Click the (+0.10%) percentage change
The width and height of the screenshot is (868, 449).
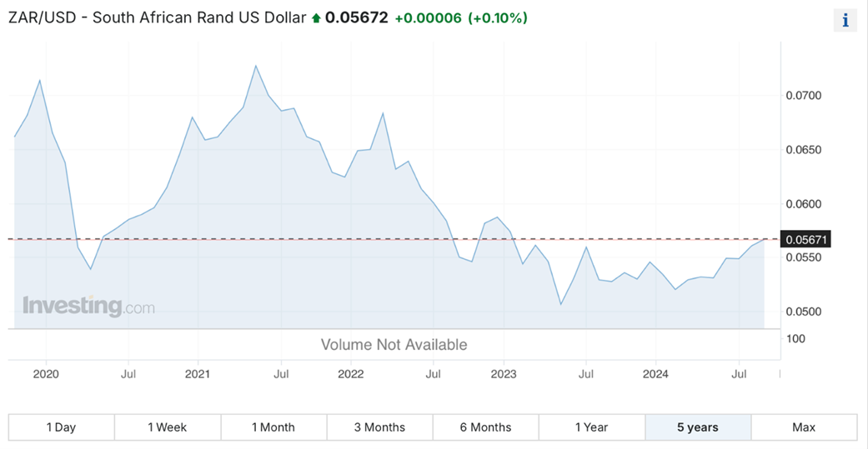click(497, 17)
